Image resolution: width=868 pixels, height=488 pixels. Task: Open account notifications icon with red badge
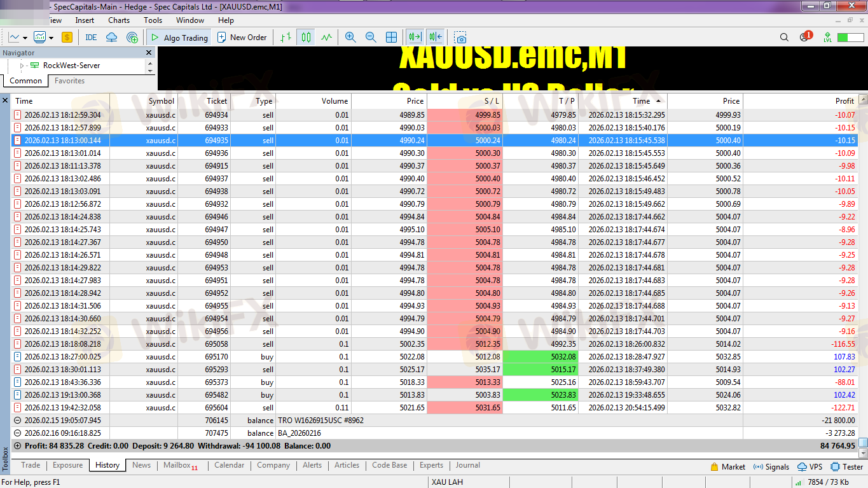804,38
